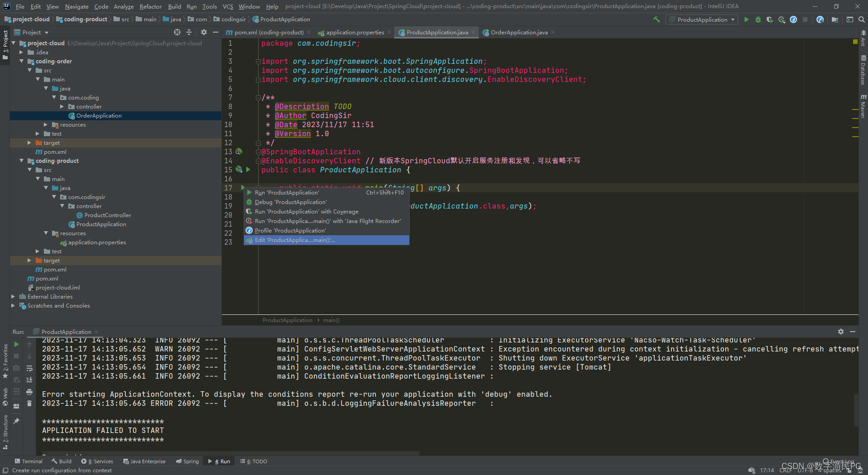868x475 pixels.
Task: Toggle the Terminal tool window button
Action: point(28,461)
